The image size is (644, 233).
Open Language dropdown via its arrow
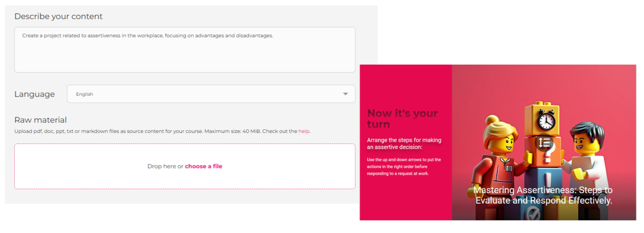click(x=345, y=94)
